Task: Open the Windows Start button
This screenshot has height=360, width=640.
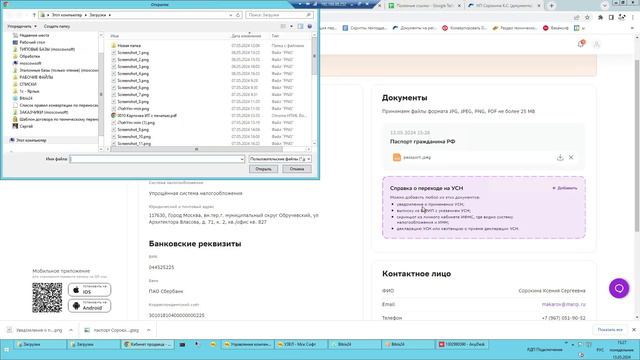Action: (x=6, y=350)
